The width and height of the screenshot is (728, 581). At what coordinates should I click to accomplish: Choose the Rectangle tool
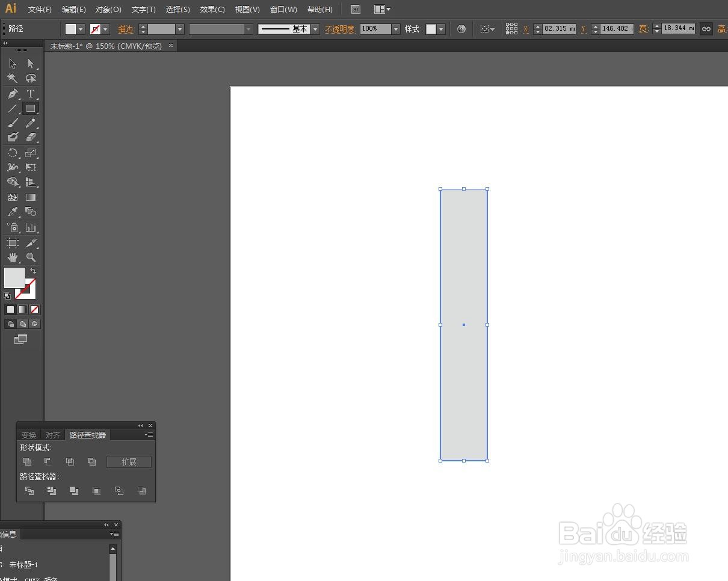(31, 108)
